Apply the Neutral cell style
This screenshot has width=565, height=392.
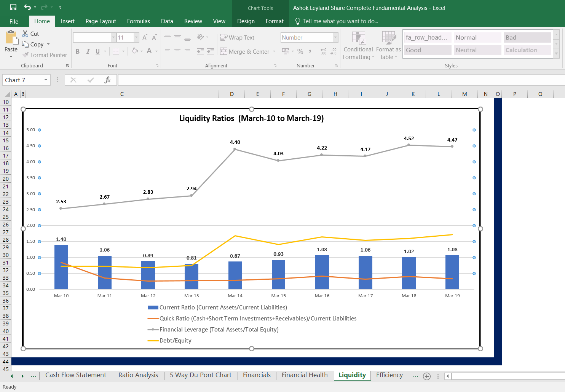(477, 50)
